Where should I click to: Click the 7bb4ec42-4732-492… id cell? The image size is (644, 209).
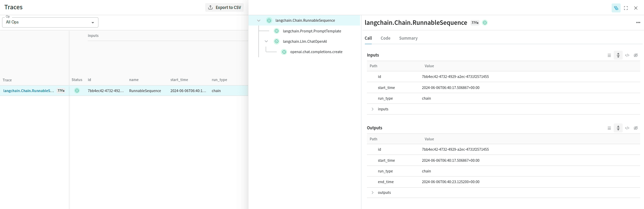pos(106,91)
